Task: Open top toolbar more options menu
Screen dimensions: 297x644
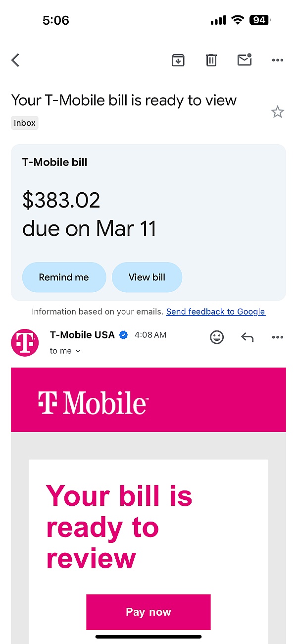Action: (278, 60)
